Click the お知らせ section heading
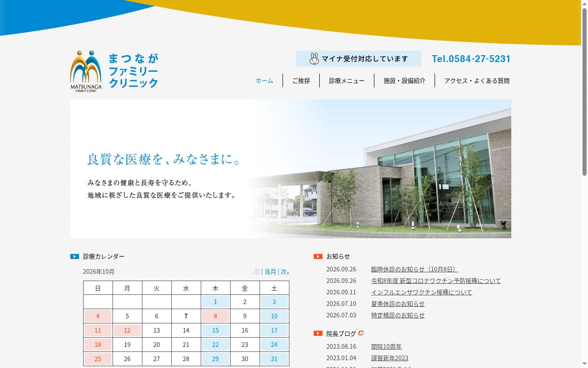 tap(338, 256)
